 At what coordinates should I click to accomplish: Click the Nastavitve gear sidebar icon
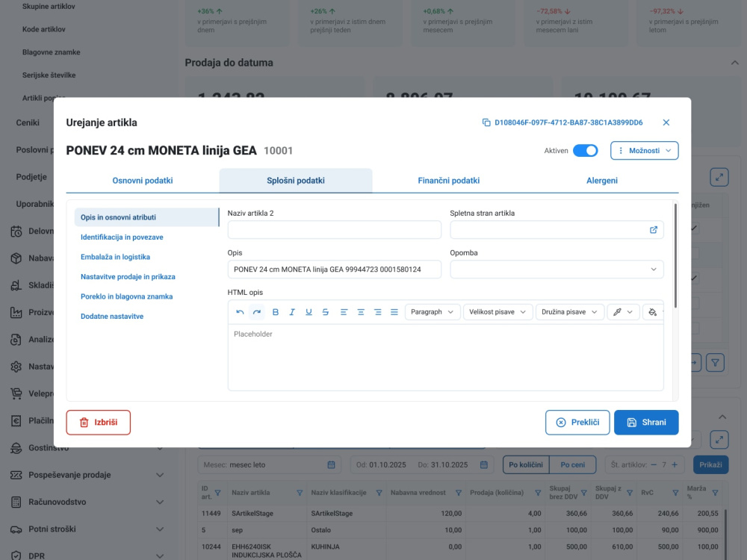click(x=16, y=367)
